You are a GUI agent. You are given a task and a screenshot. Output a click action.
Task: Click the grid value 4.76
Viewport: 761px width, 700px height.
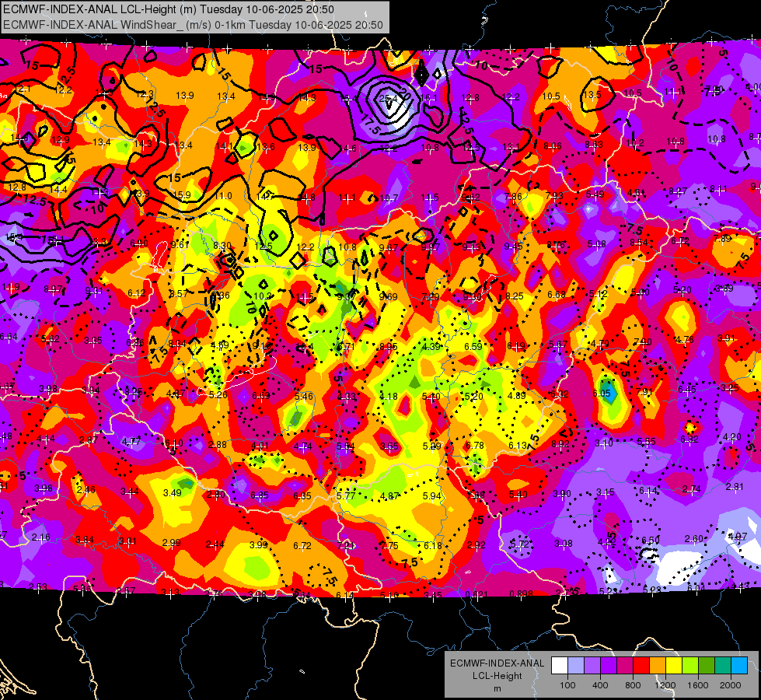[x=684, y=340]
